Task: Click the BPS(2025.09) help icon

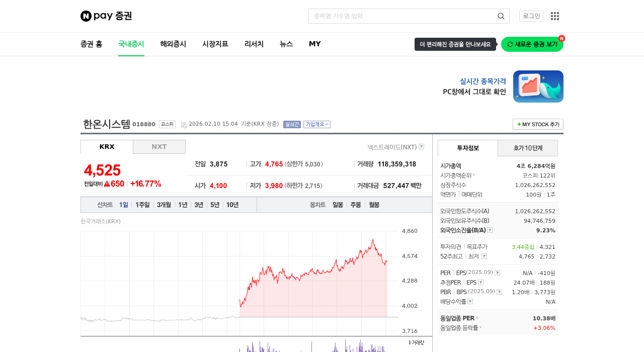Action: click(499, 291)
